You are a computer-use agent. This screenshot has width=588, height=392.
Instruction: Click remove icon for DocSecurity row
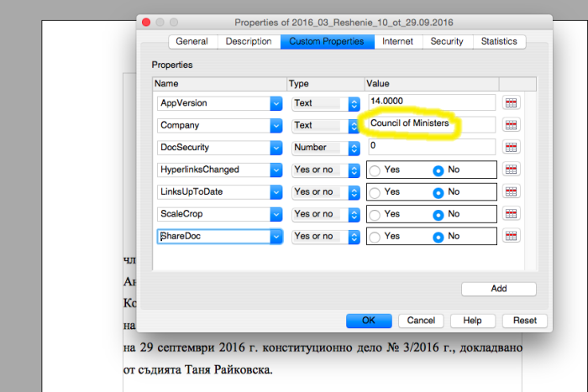click(x=511, y=147)
